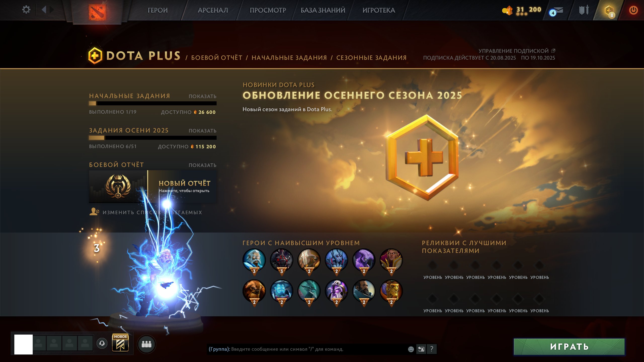This screenshot has height=362, width=644.
Task: Click the back navigation arrow
Action: coord(44,10)
